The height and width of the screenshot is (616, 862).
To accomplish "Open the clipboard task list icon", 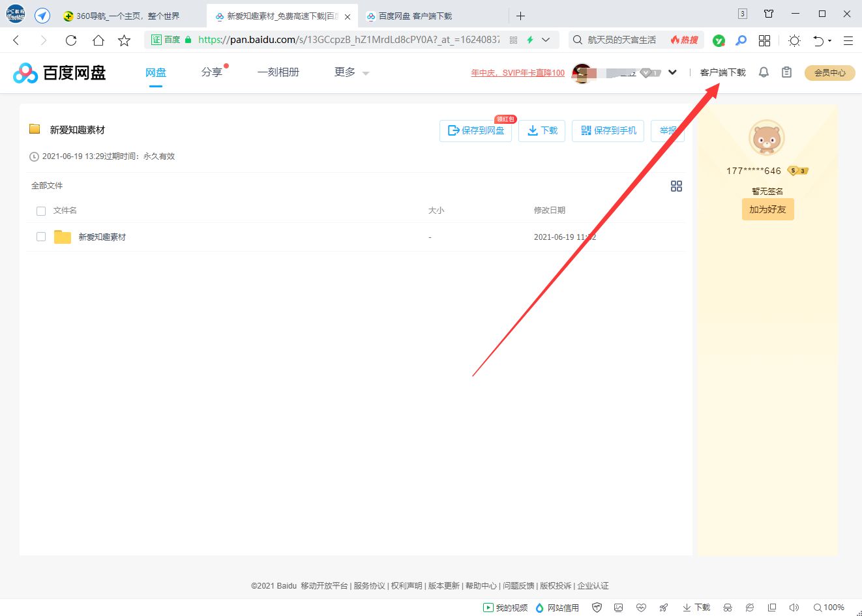I will [x=786, y=72].
